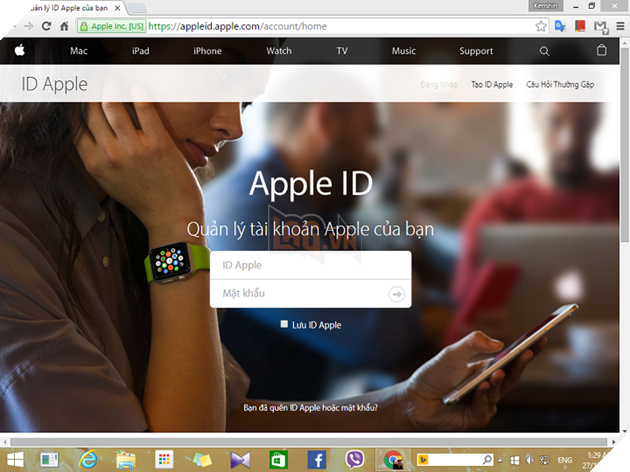This screenshot has width=630, height=472.
Task: Click the Chrome taskbar icon
Action: tap(393, 460)
